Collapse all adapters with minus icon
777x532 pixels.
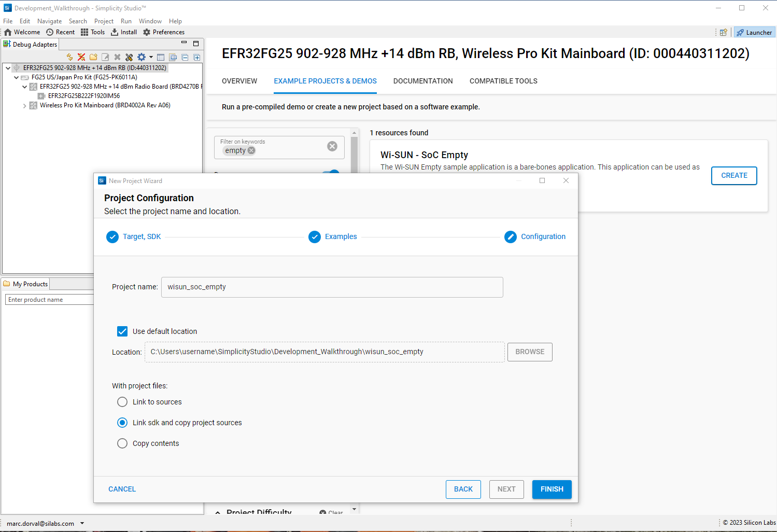pyautogui.click(x=185, y=57)
